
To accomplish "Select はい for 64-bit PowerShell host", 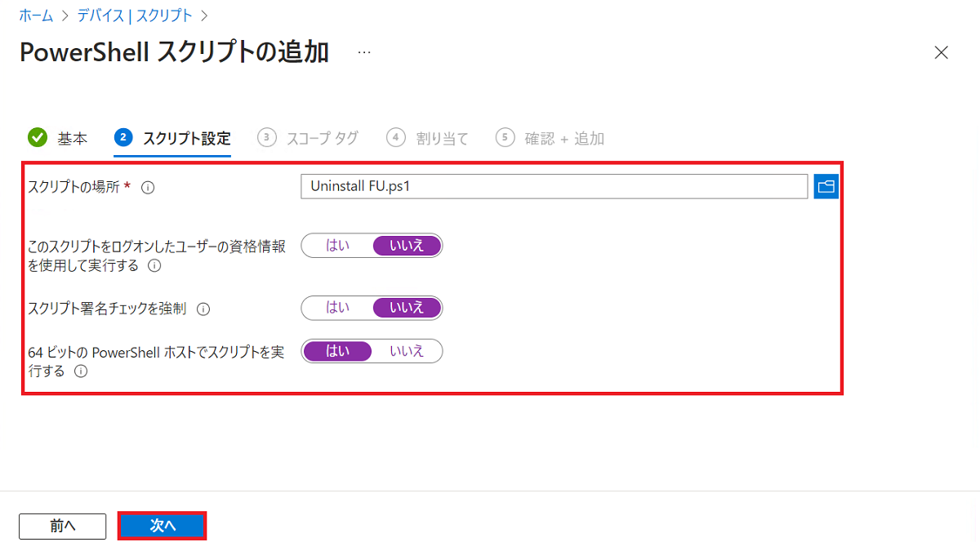I will click(337, 351).
